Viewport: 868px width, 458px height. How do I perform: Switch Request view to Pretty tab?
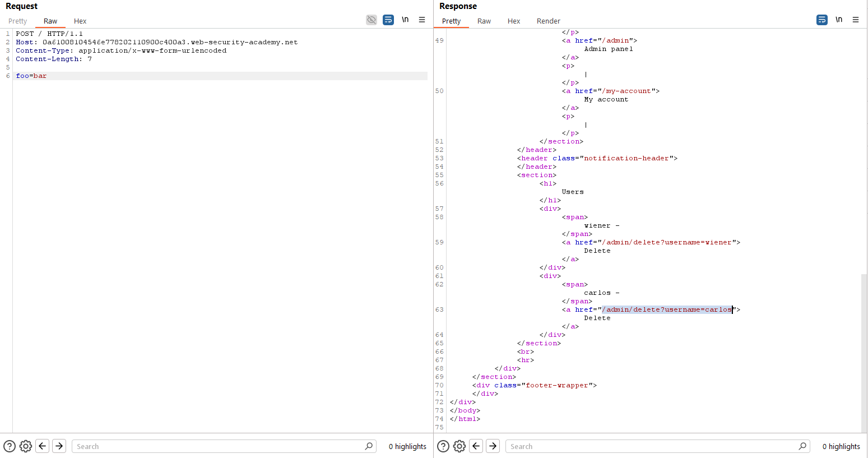pyautogui.click(x=18, y=21)
